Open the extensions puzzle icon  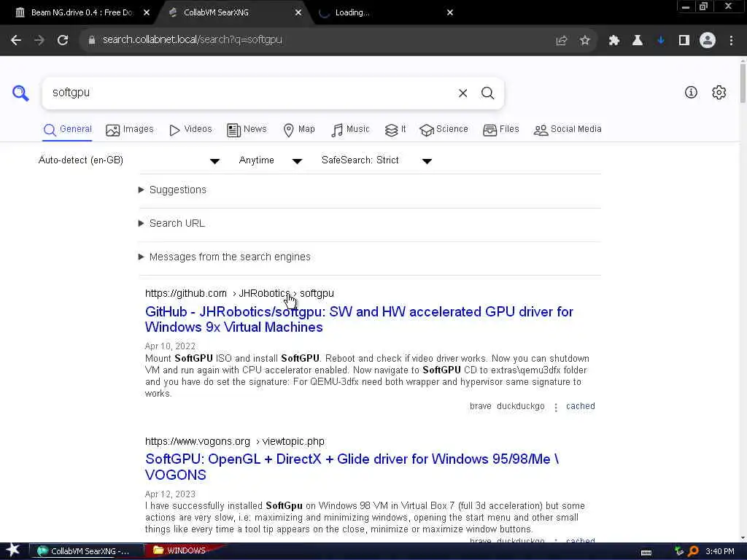(x=614, y=41)
